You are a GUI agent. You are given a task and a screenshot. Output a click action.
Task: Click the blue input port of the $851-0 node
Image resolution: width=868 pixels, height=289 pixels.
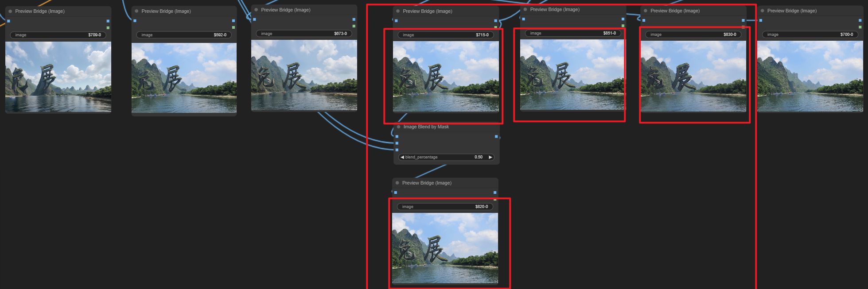tap(524, 19)
